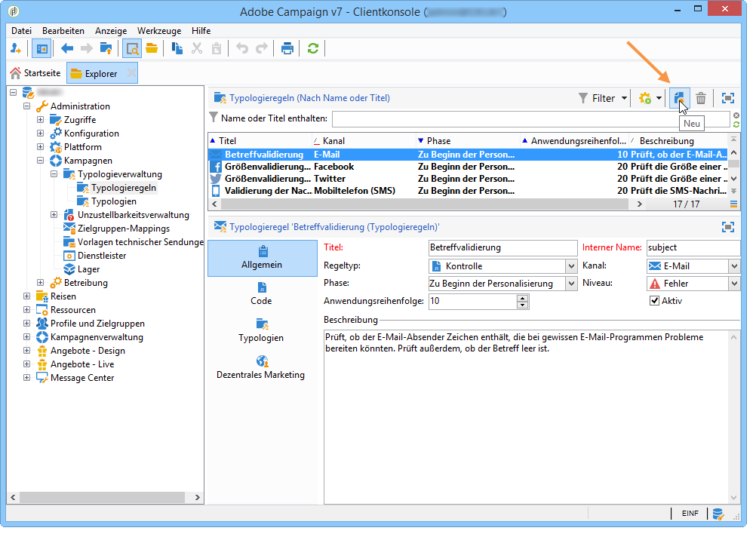This screenshot has height=534, width=756.
Task: Select the Mobiltelefon (SMS) validation row
Action: pos(468,191)
